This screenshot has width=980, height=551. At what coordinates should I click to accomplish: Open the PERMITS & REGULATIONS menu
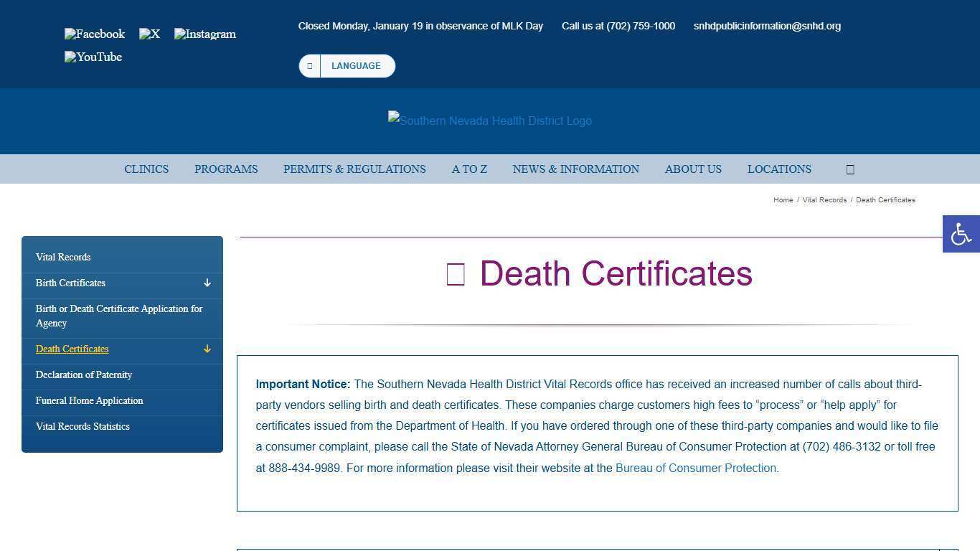354,169
